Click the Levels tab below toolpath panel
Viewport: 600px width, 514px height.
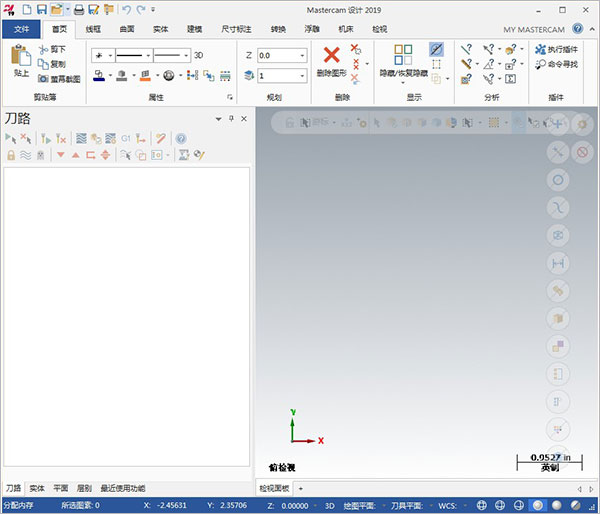(x=84, y=488)
